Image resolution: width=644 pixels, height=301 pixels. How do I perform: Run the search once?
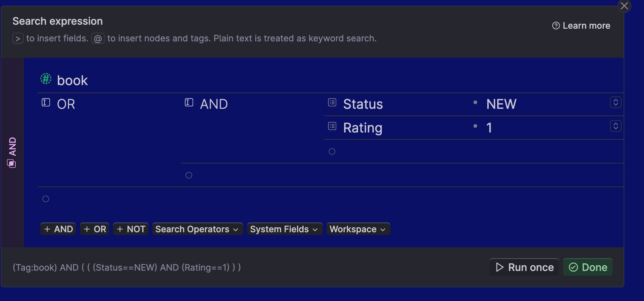pos(524,267)
